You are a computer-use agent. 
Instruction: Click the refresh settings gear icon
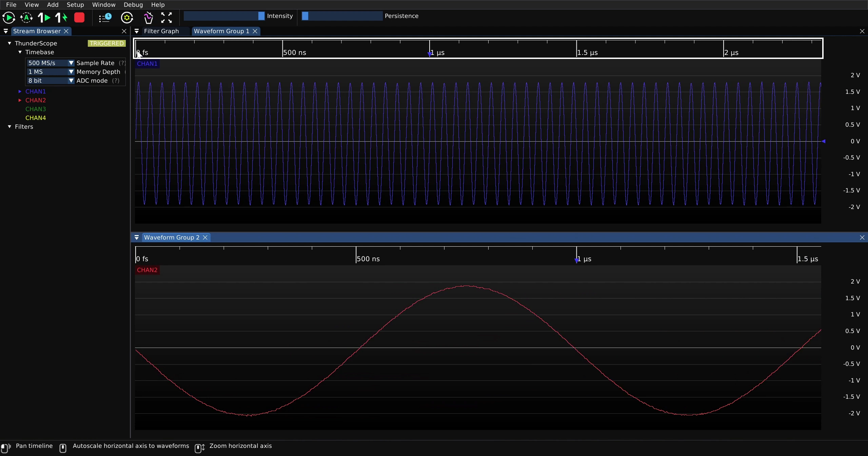coord(127,18)
